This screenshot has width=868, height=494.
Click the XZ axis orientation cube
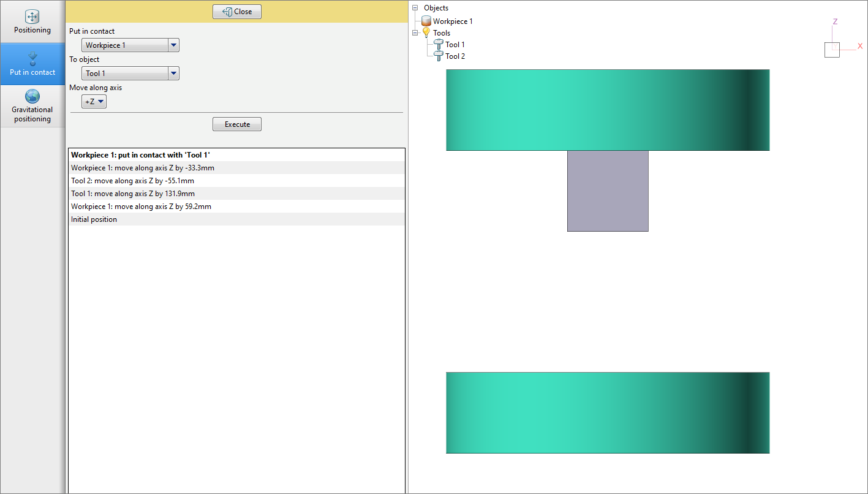(832, 50)
